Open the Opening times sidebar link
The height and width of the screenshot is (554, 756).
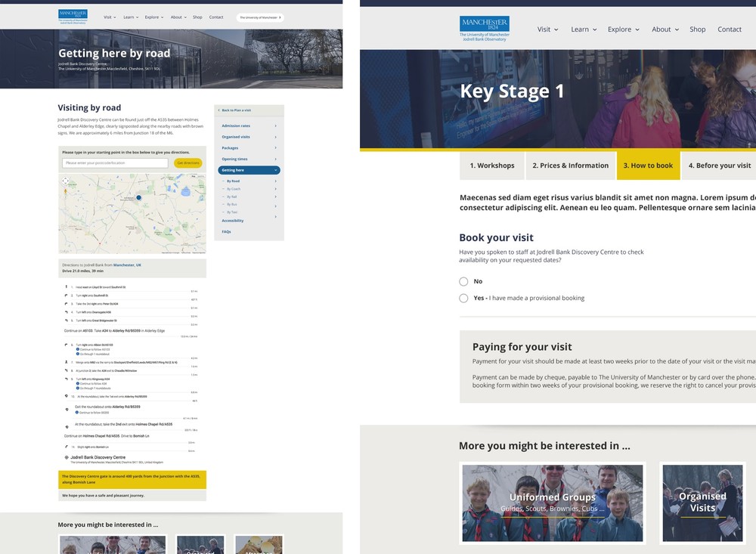point(234,159)
